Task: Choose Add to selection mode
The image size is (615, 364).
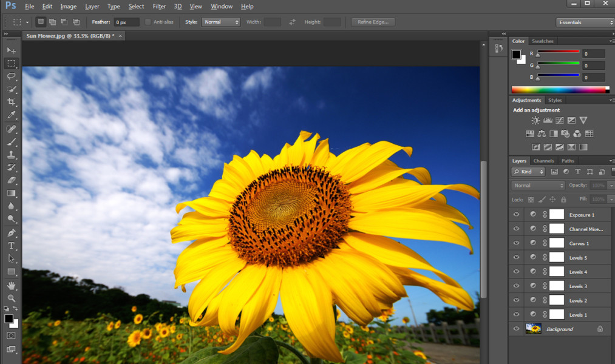Action: click(52, 22)
